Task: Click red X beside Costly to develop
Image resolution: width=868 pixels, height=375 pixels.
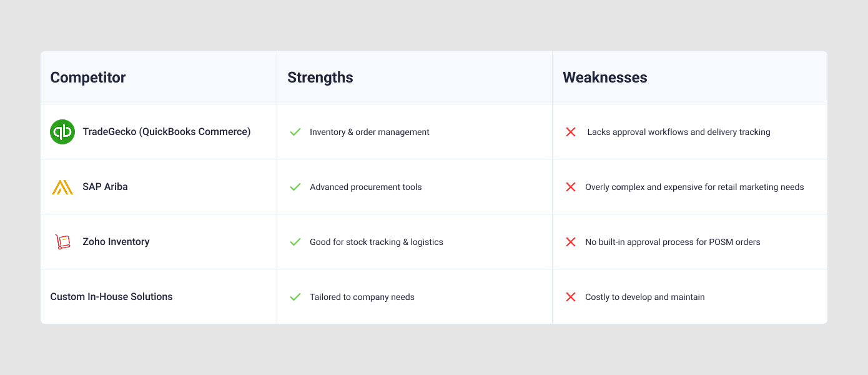Action: pyautogui.click(x=571, y=297)
